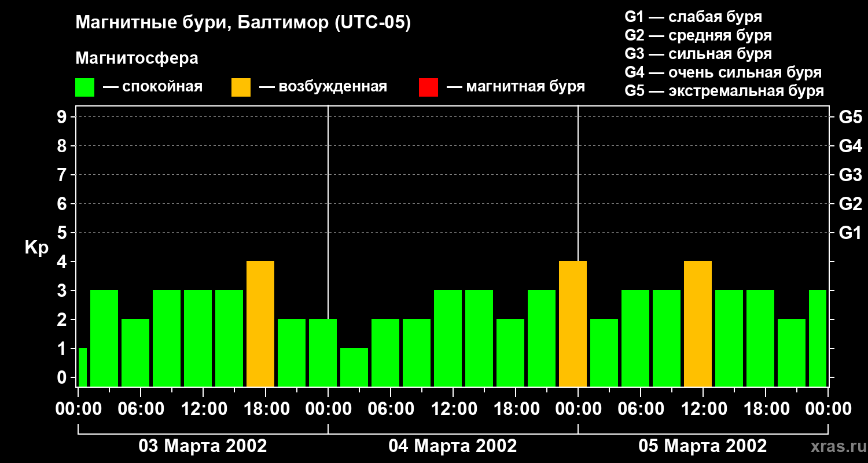The height and width of the screenshot is (463, 868).
Task: Click the green Kp 1 bar on 04 Марта
Action: pyautogui.click(x=354, y=367)
